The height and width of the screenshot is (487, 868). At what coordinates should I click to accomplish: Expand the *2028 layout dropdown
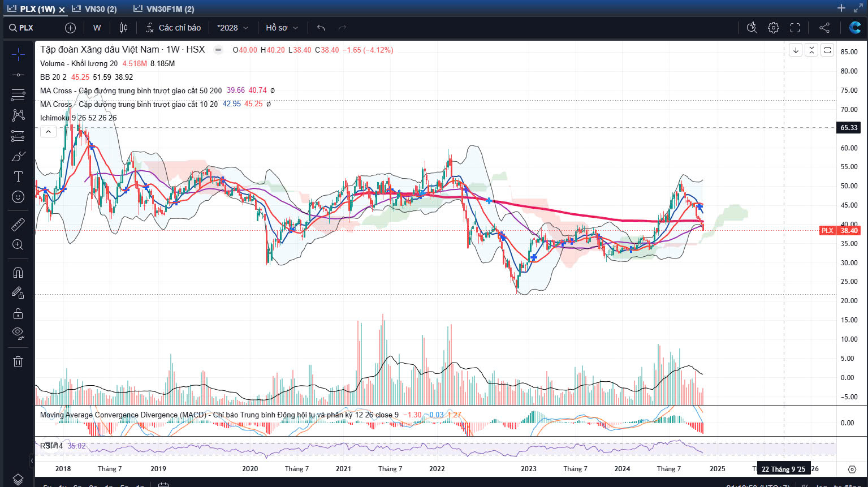(232, 28)
